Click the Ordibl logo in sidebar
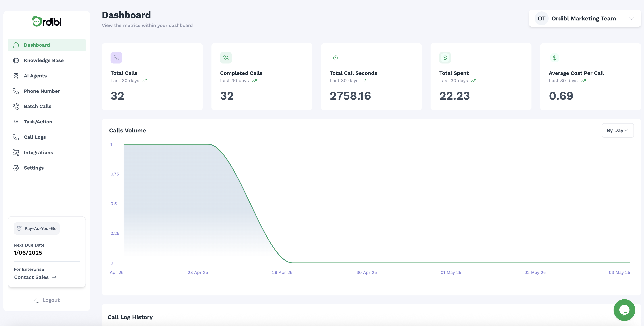The width and height of the screenshot is (644, 326). 47,22
